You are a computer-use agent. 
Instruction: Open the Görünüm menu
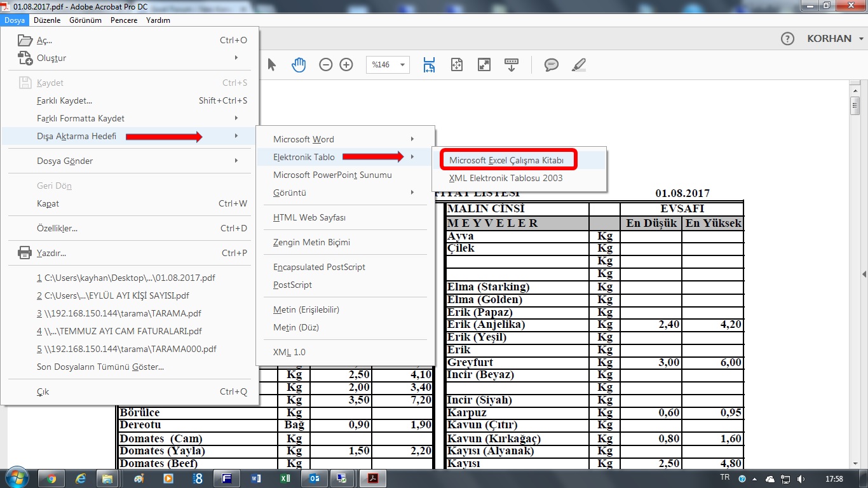pos(85,20)
